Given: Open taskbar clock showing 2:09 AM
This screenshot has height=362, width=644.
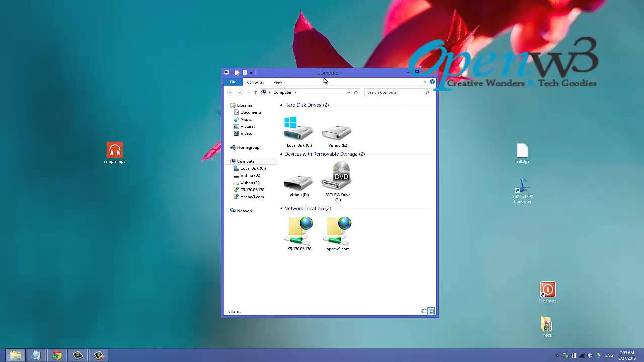Looking at the screenshot, I should (626, 355).
